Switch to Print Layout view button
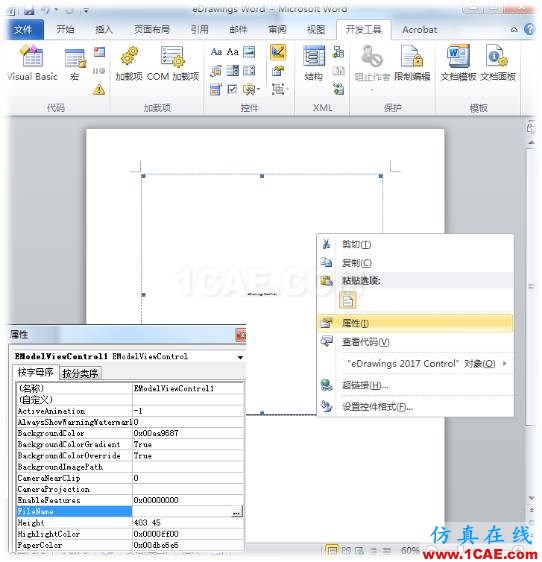The height and width of the screenshot is (562, 542). 333,551
